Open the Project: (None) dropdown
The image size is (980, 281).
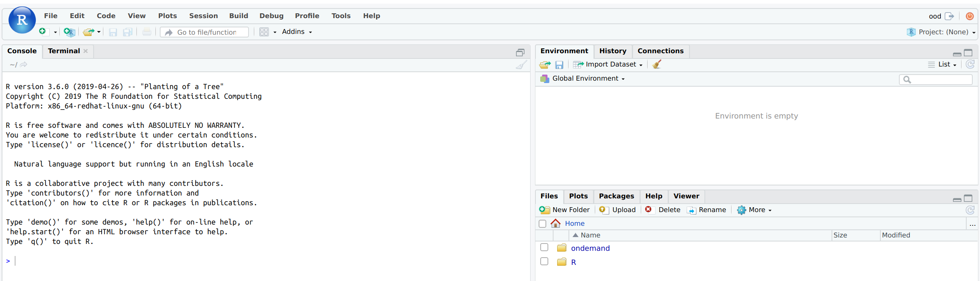click(x=941, y=32)
